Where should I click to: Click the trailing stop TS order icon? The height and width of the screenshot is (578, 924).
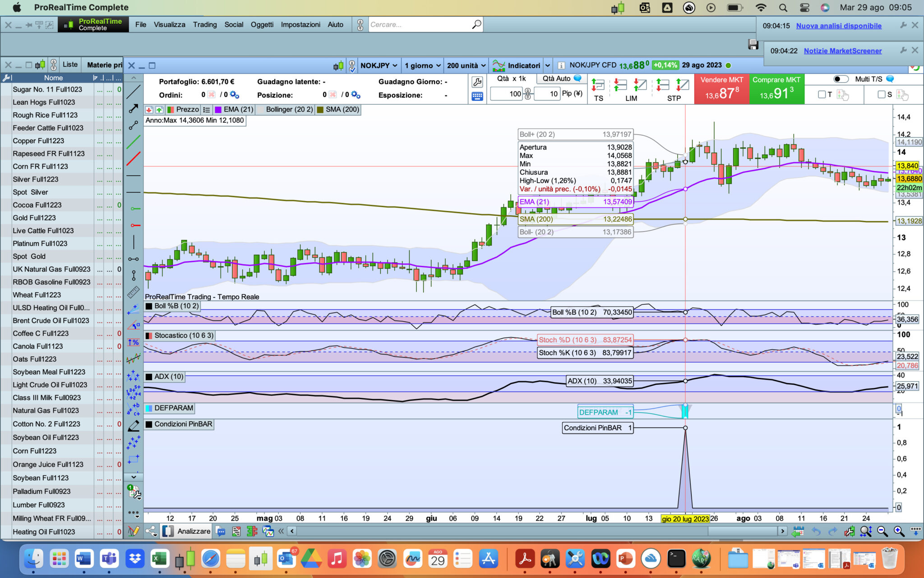coord(598,85)
